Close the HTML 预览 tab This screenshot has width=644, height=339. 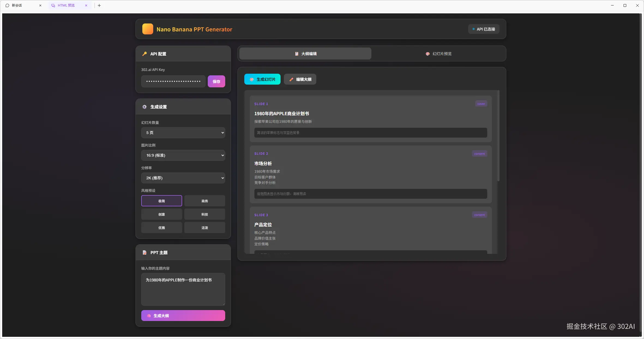[86, 5]
